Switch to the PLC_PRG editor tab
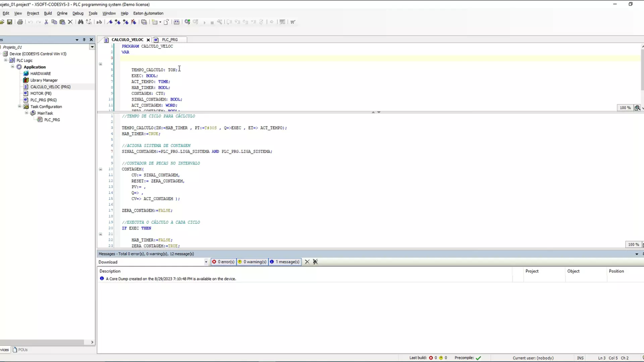Image resolution: width=644 pixels, height=362 pixels. (x=170, y=40)
